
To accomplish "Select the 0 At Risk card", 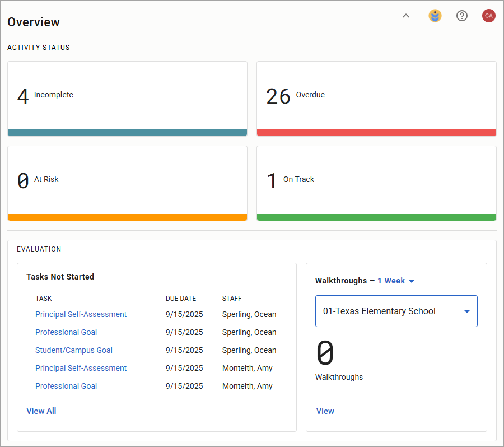I will click(127, 183).
